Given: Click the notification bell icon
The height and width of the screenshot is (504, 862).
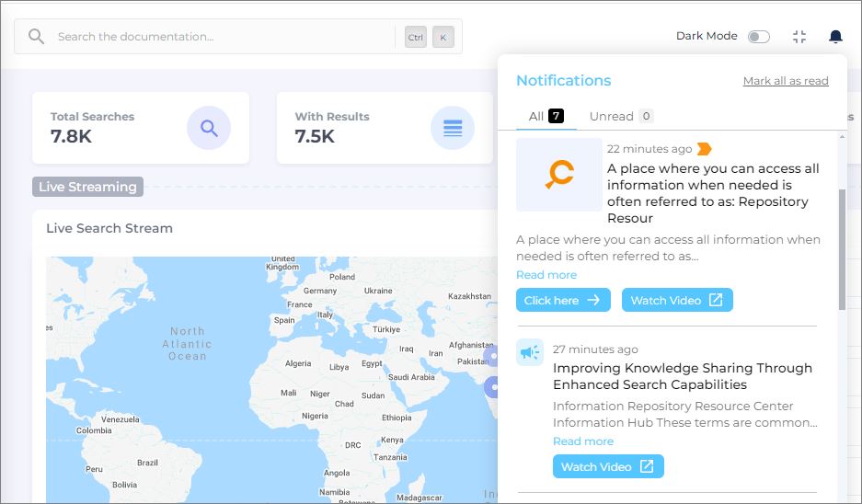Looking at the screenshot, I should (x=835, y=37).
